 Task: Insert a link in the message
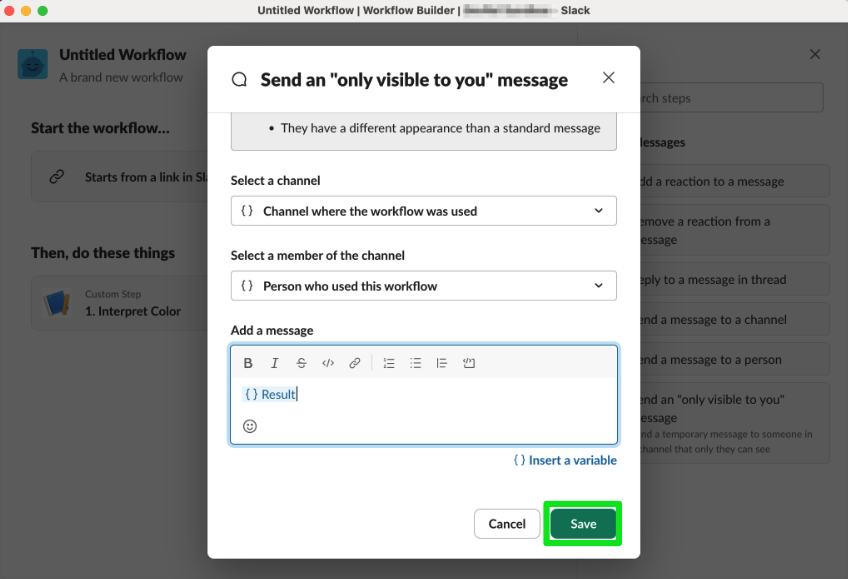(x=355, y=363)
